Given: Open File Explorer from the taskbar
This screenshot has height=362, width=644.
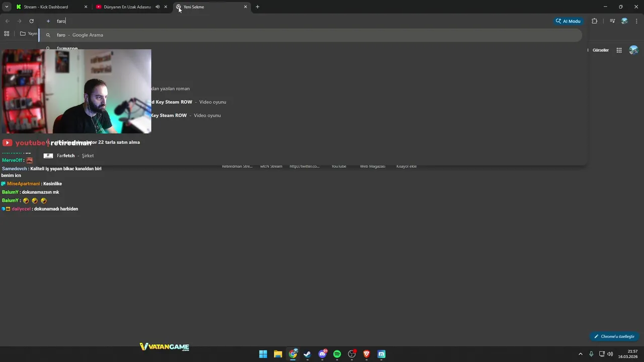Looking at the screenshot, I should [x=278, y=354].
